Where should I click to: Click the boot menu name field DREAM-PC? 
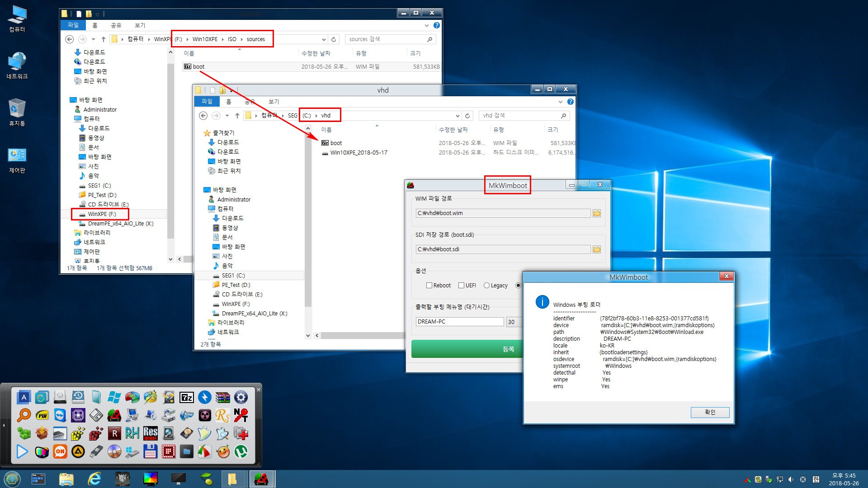coord(459,322)
